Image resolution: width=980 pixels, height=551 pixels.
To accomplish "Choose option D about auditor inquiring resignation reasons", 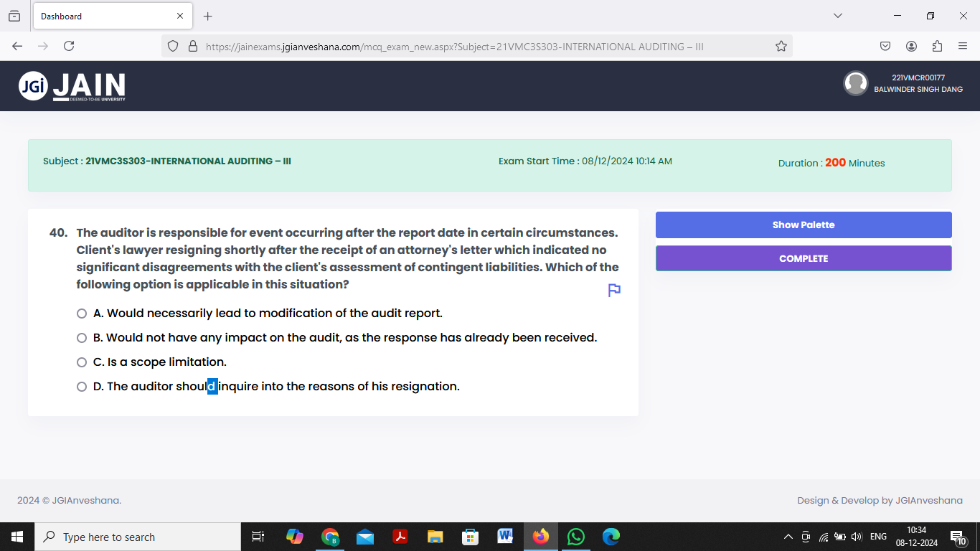I will click(x=82, y=386).
